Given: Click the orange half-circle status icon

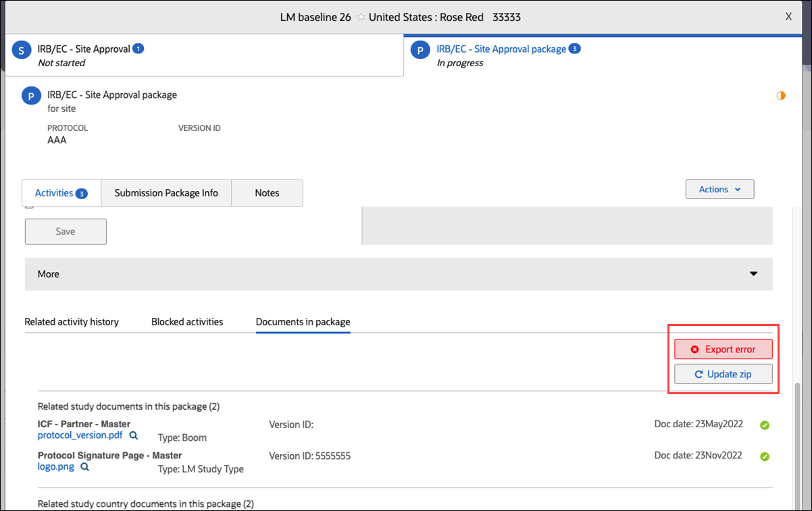Looking at the screenshot, I should click(x=781, y=96).
